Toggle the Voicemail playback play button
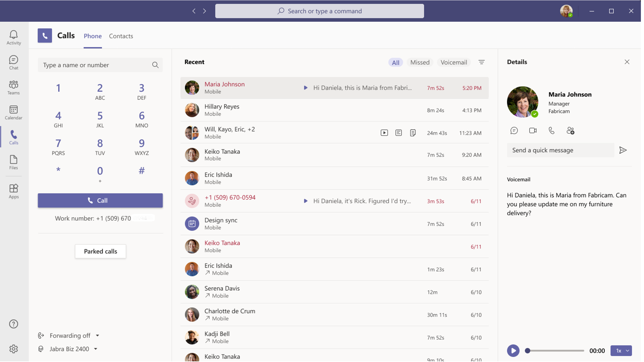 513,350
